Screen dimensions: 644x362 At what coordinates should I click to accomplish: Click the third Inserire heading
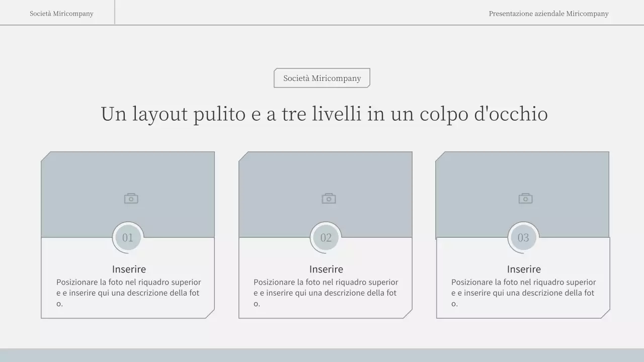pos(524,269)
